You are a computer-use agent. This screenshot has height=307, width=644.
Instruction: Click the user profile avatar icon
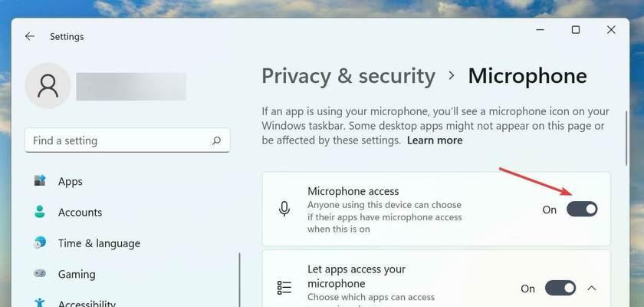[48, 85]
